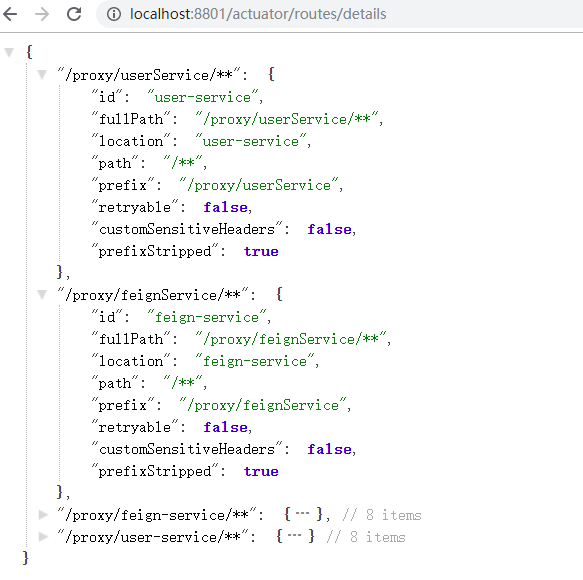Focus the address bar URL localhost:8801/actuator/routes/details

tap(258, 14)
